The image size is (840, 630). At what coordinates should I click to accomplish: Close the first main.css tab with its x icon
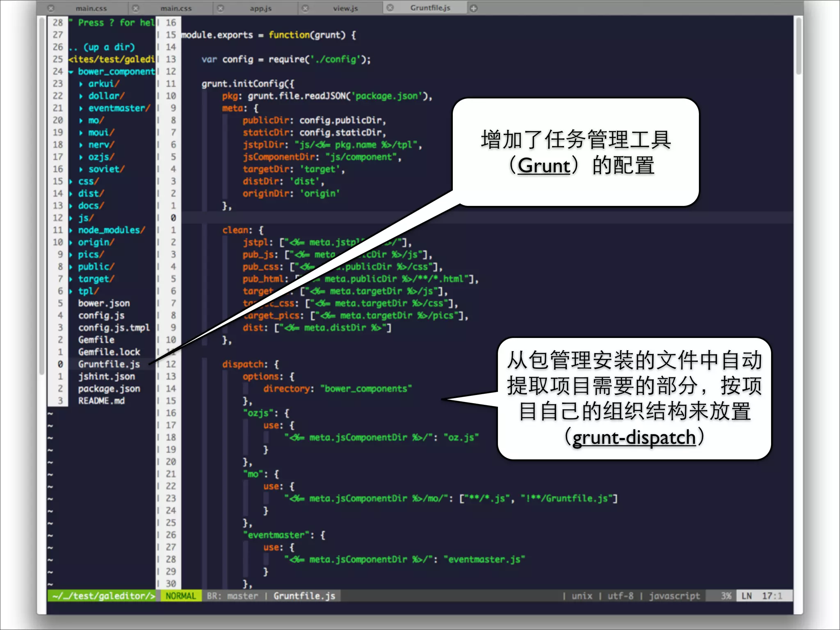51,8
